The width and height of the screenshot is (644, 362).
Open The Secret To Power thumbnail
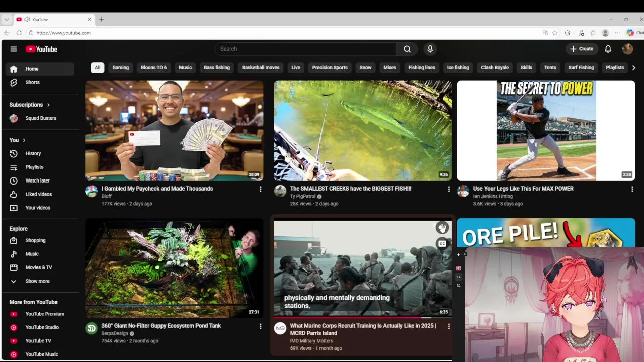(x=546, y=131)
